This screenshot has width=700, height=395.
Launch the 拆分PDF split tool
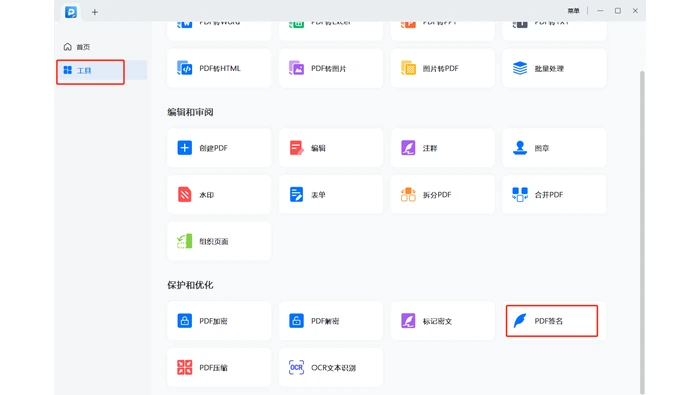(442, 195)
